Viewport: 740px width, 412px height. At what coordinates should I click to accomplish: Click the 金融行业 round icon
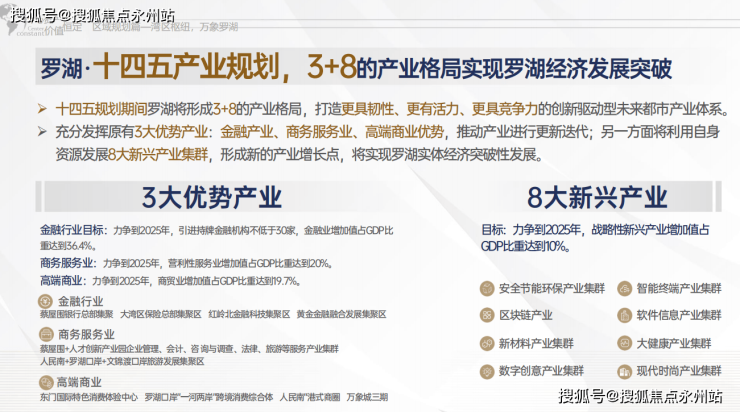(x=45, y=301)
